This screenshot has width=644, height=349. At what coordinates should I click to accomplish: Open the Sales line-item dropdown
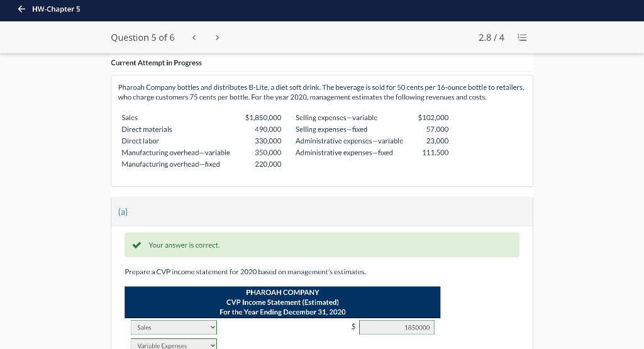[174, 327]
